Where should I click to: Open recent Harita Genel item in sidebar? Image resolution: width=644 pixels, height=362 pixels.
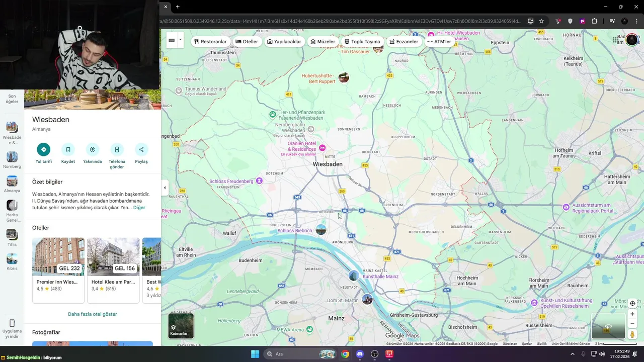coord(12,211)
